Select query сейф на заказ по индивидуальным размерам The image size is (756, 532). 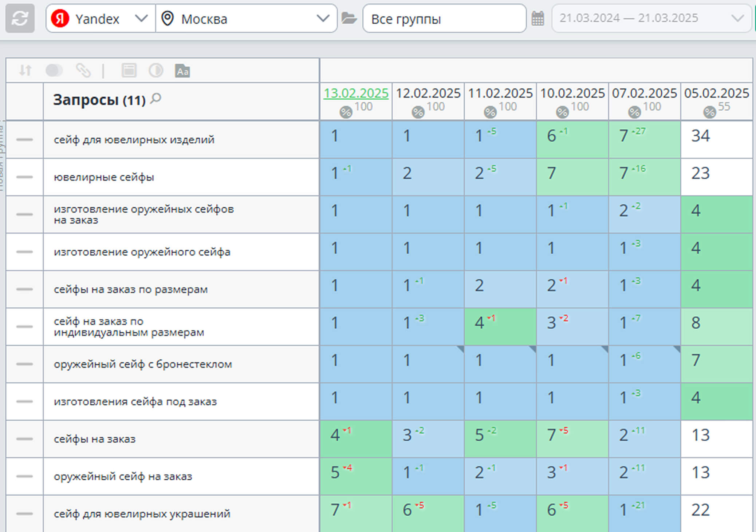tap(129, 327)
